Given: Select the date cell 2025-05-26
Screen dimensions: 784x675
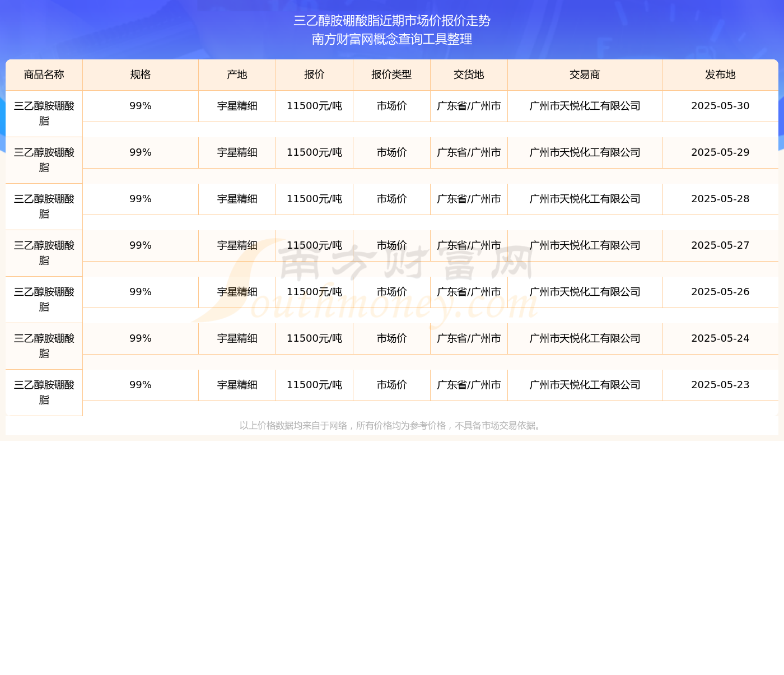Looking at the screenshot, I should tap(720, 292).
